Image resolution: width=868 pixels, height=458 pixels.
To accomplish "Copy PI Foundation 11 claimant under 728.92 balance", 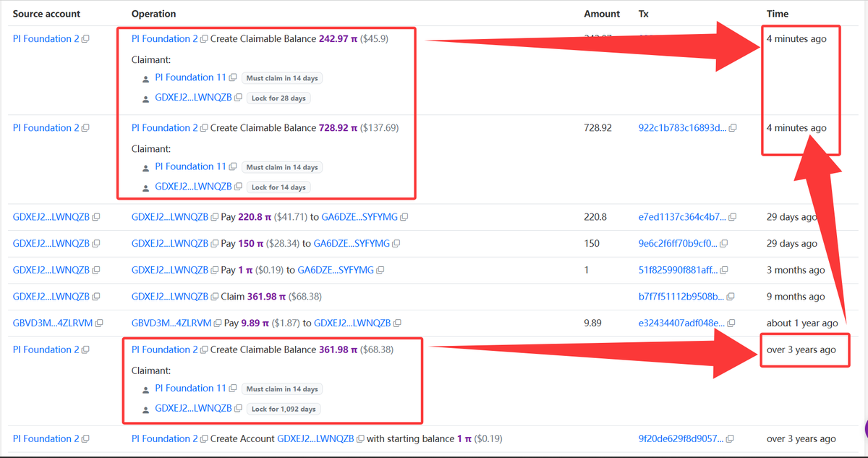I will (x=233, y=167).
